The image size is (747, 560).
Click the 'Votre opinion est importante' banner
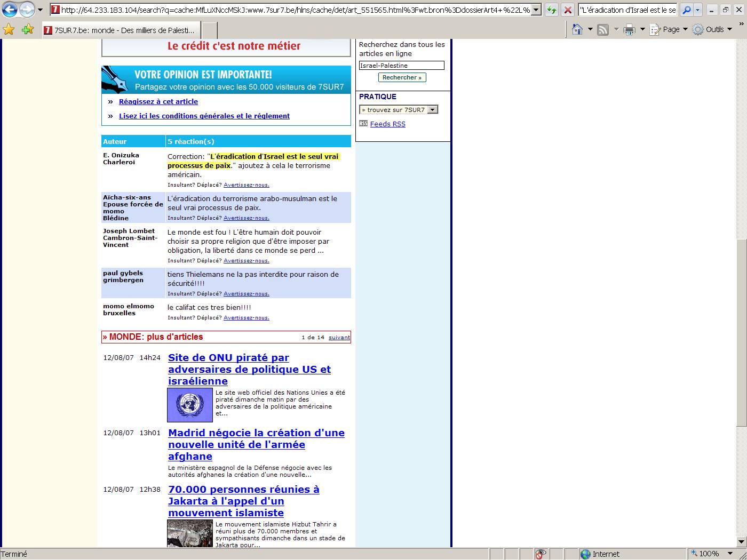pos(226,79)
